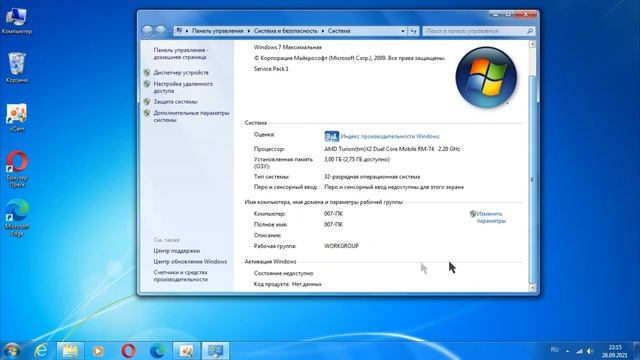640x360 pixels.
Task: Click 32-разрядная операционная система text
Action: click(x=372, y=177)
